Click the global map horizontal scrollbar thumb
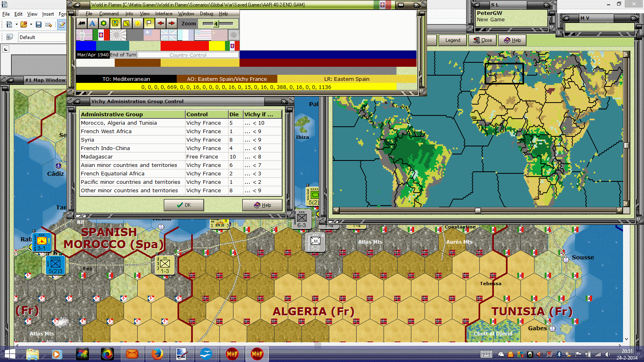 coord(478,210)
